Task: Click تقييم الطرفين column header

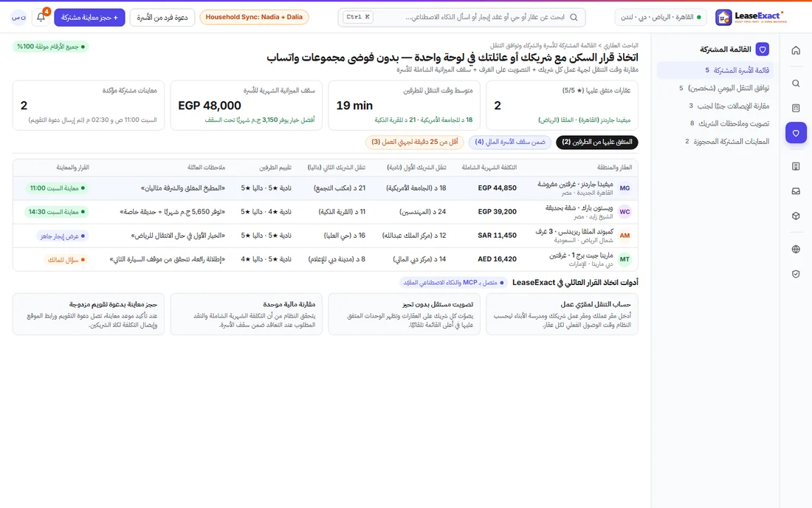Action: [x=275, y=168]
